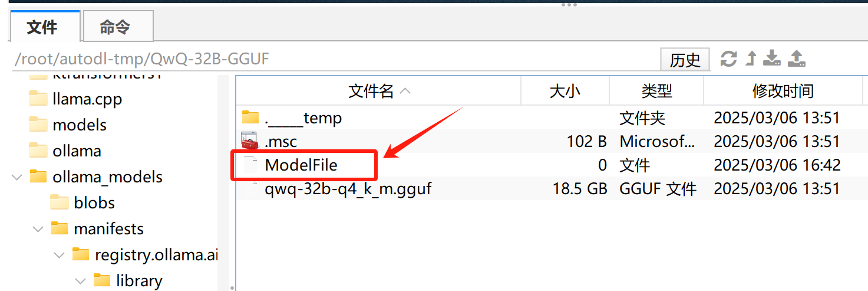Screen dimensions: 868x291
Task: Switch to the 命令 tab
Action: [x=118, y=27]
